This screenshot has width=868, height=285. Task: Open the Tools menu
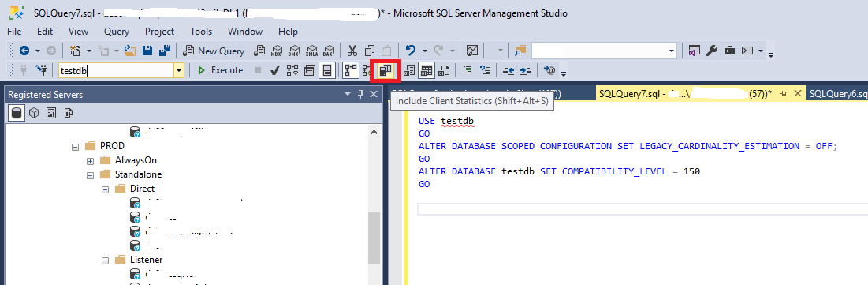pos(201,32)
